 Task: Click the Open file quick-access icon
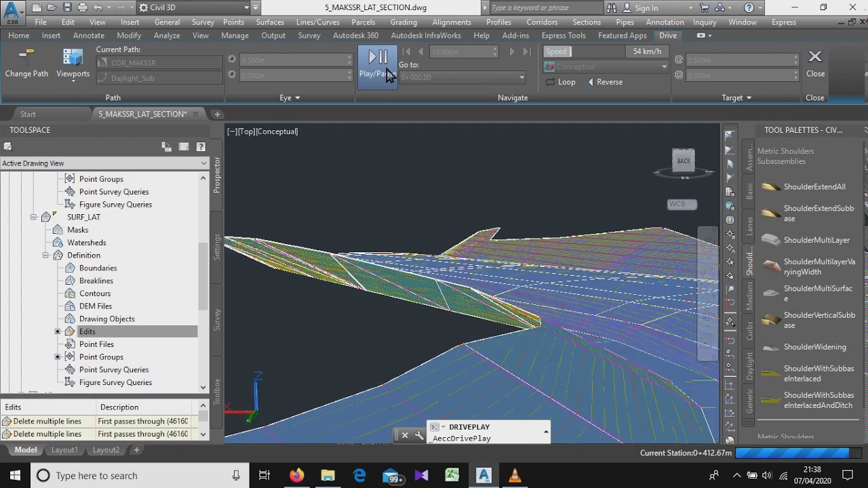click(x=52, y=7)
